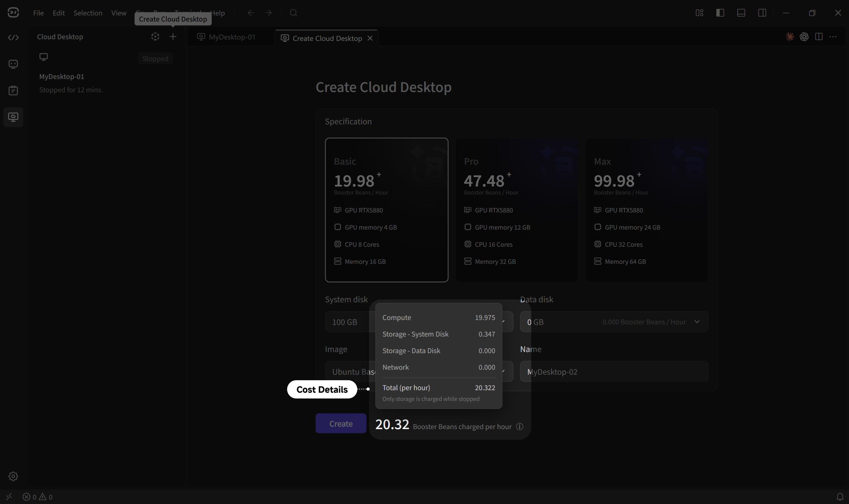
Task: Go back with the left arrow
Action: pyautogui.click(x=251, y=13)
